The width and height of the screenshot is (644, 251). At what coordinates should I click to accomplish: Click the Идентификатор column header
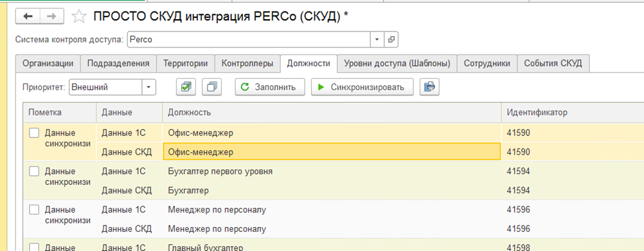point(573,112)
